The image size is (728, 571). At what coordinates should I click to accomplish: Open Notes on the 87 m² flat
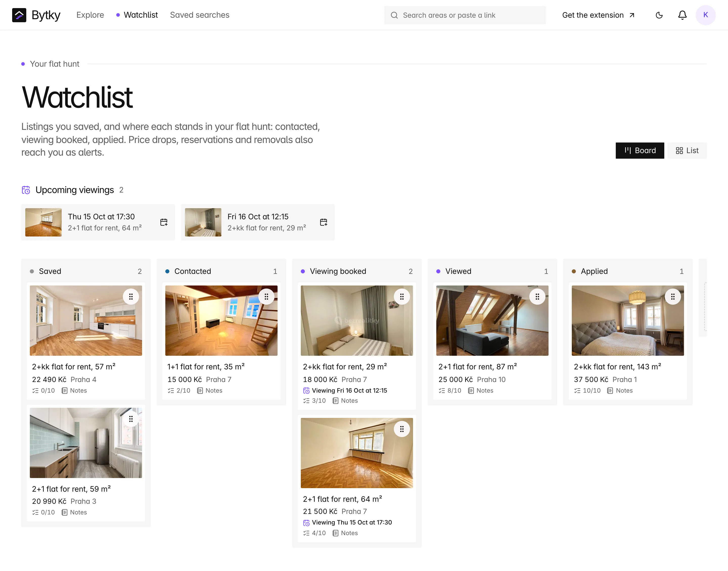point(481,390)
